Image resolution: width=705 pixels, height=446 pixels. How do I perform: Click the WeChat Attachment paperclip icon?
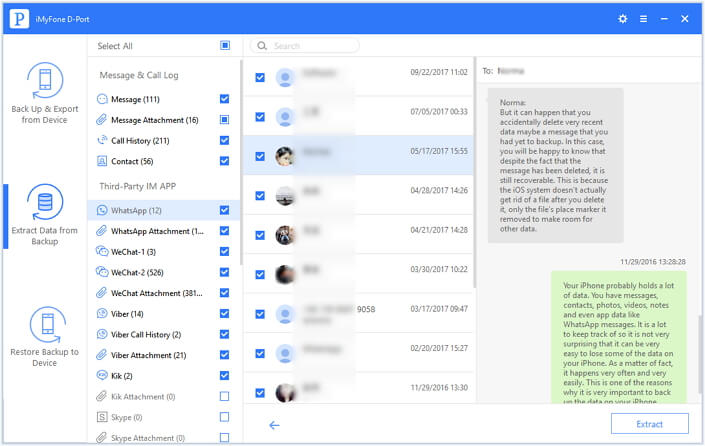[102, 293]
